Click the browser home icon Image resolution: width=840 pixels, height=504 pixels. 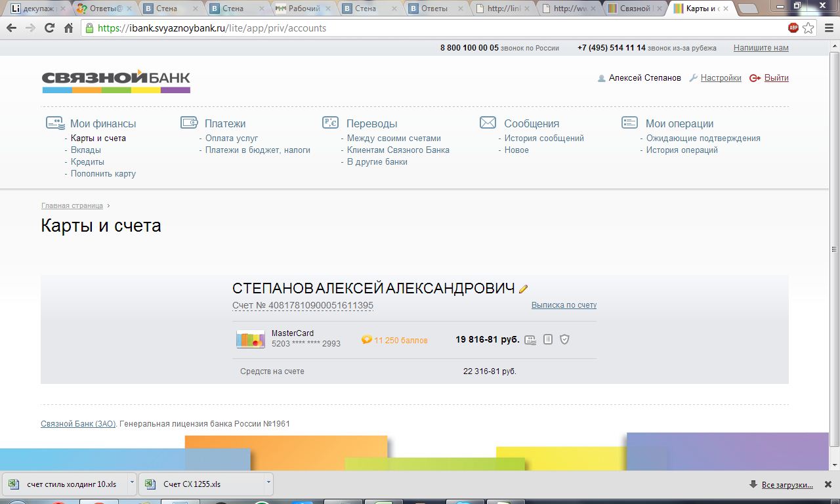click(68, 28)
